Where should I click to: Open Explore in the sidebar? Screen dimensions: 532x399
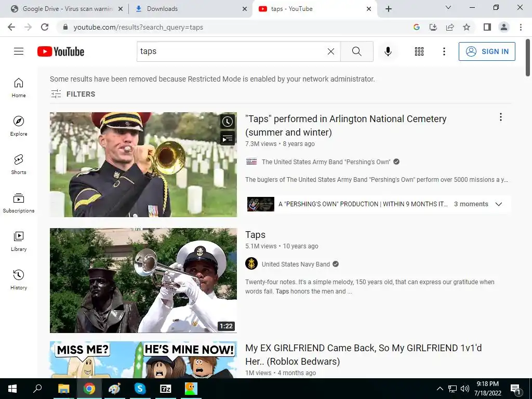click(19, 126)
